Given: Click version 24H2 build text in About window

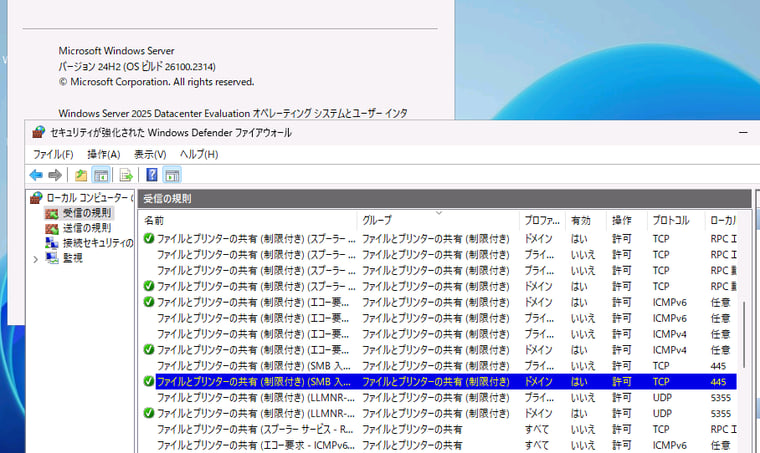Looking at the screenshot, I should tap(137, 66).
